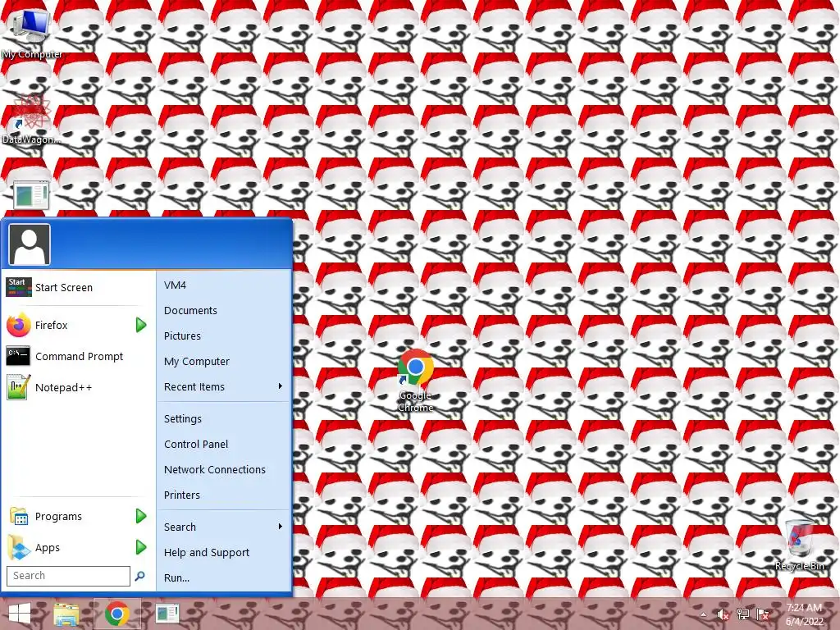Launch Firefox from the Start menu
840x630 pixels.
point(52,325)
